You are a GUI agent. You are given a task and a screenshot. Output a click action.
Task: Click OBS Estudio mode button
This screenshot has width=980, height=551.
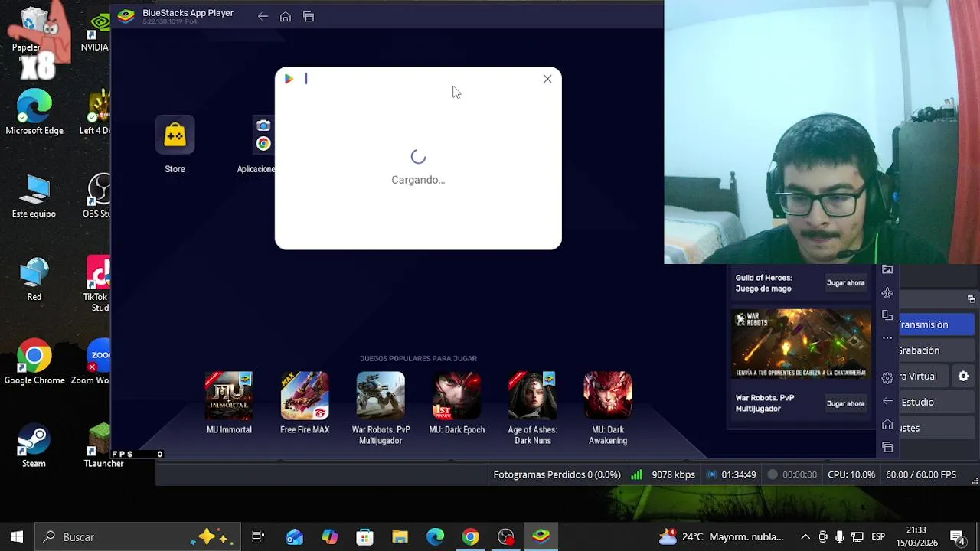pyautogui.click(x=936, y=402)
